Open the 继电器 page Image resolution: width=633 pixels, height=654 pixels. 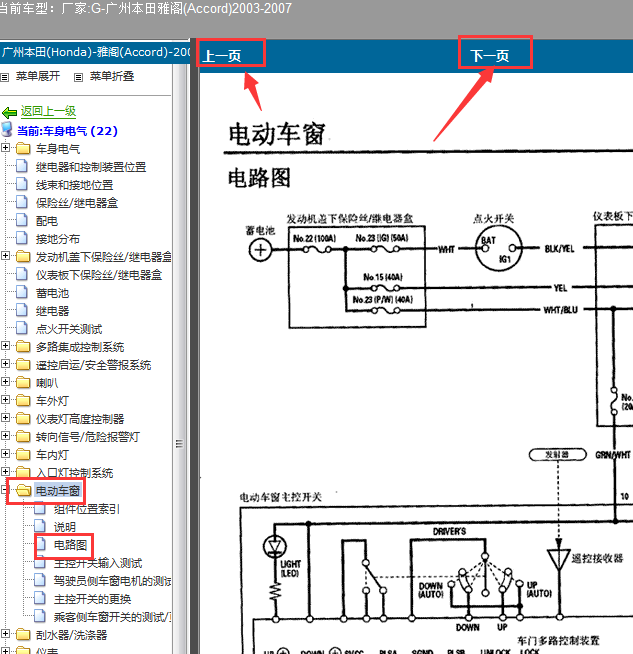click(52, 311)
